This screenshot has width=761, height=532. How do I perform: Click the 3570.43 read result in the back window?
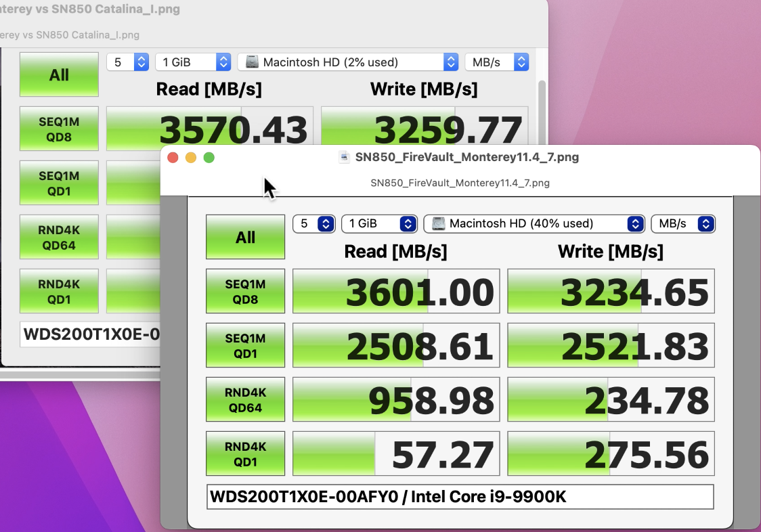tap(210, 126)
